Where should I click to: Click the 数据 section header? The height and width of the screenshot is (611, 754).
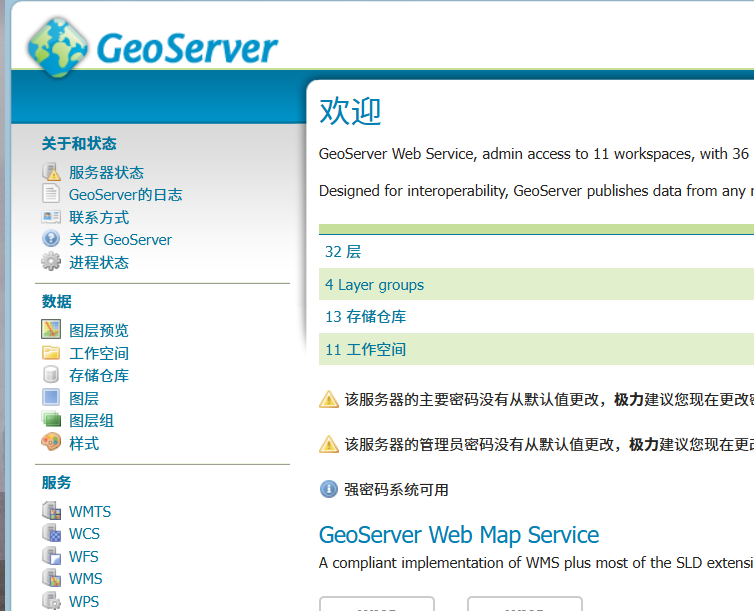click(x=56, y=301)
